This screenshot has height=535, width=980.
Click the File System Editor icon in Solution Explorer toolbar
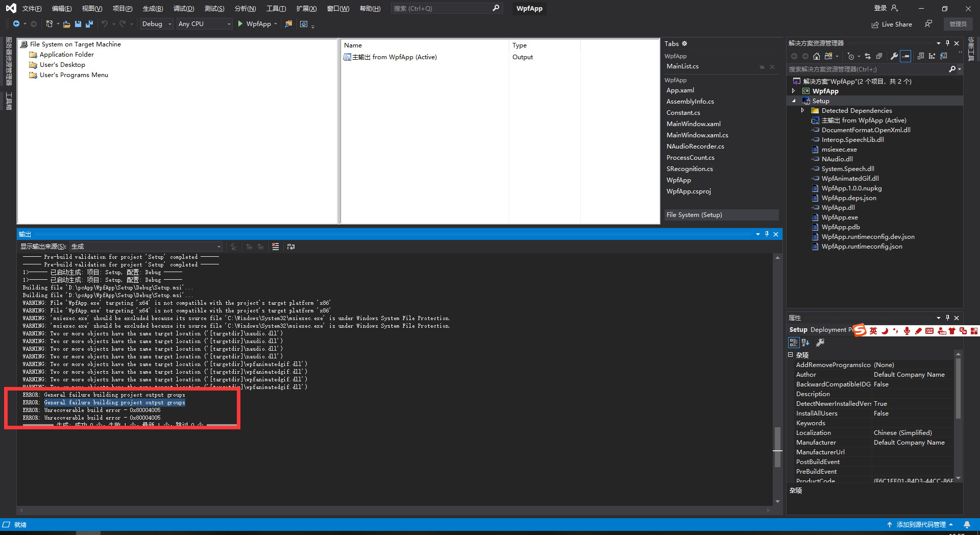click(x=921, y=56)
